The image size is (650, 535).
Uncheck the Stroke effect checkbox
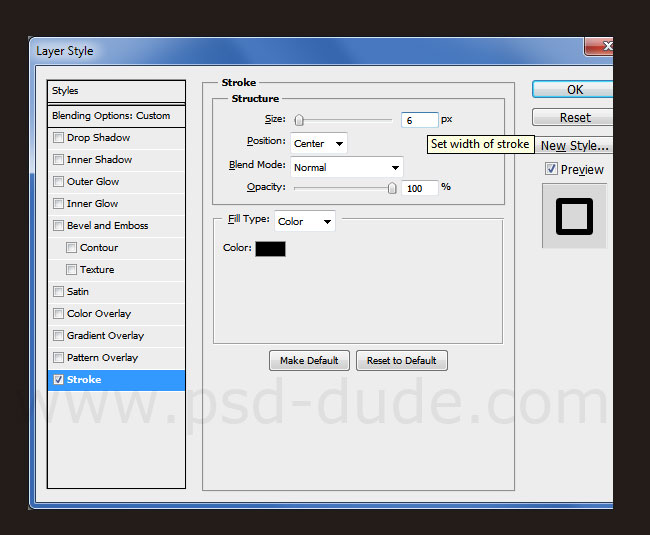click(x=59, y=380)
